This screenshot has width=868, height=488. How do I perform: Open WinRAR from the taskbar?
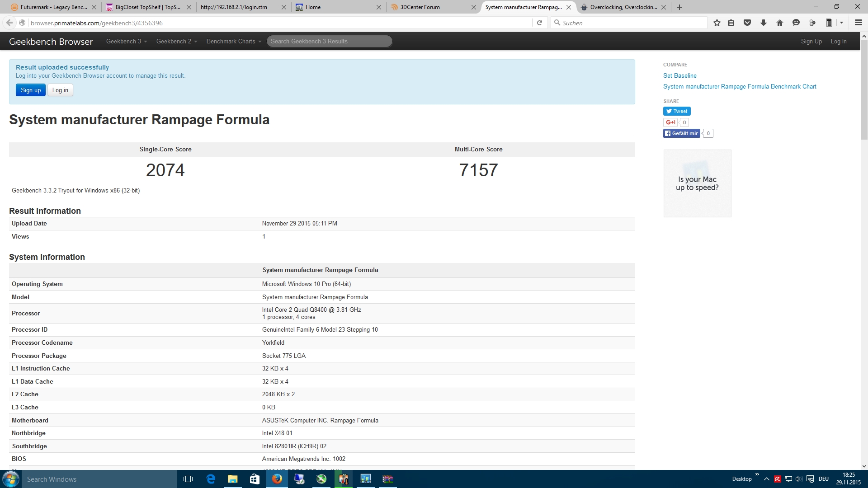point(387,479)
